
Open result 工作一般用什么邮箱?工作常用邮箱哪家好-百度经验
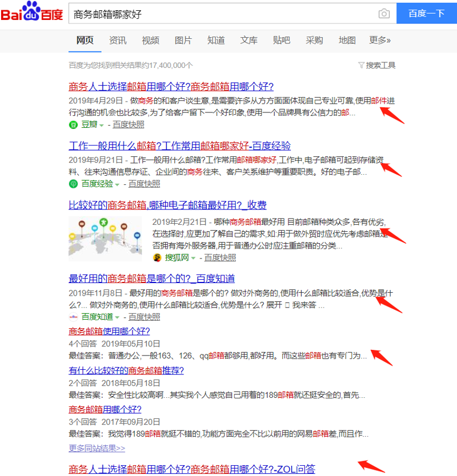coord(179,146)
